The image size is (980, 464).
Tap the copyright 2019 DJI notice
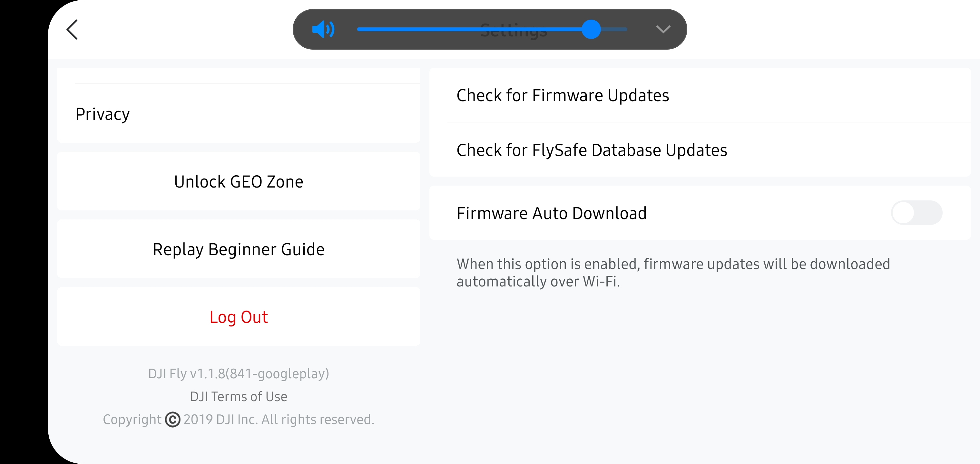click(279, 420)
